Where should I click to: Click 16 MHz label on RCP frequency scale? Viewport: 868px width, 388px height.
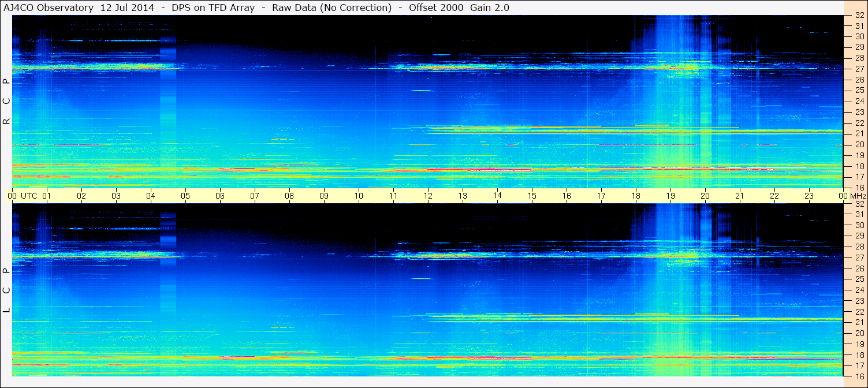pos(859,187)
